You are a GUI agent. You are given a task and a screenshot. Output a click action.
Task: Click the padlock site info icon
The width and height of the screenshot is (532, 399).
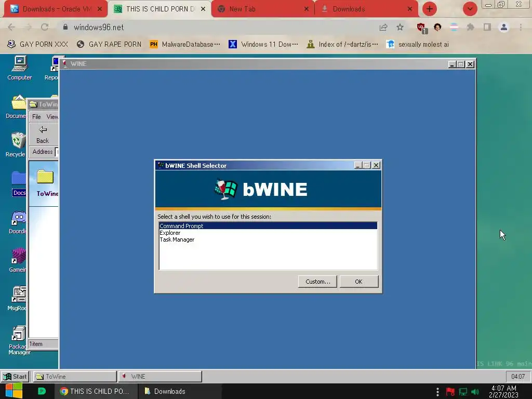(x=65, y=27)
